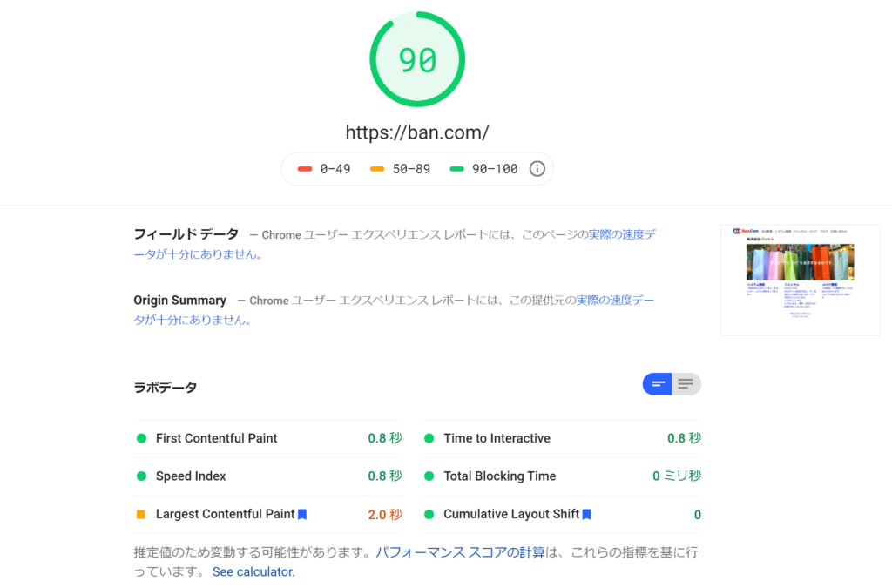This screenshot has width=892, height=588.
Task: Open the ban.com page screenshot thumbnail
Action: pyautogui.click(x=800, y=280)
